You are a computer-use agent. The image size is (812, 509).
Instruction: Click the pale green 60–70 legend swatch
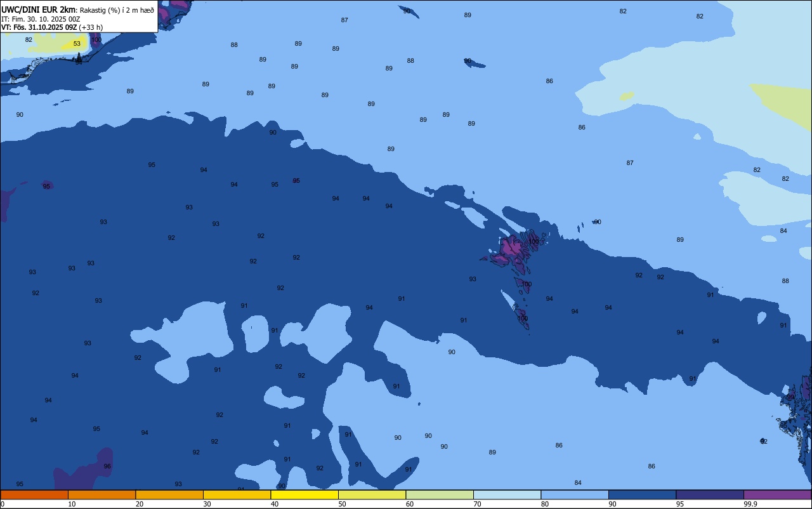click(440, 494)
